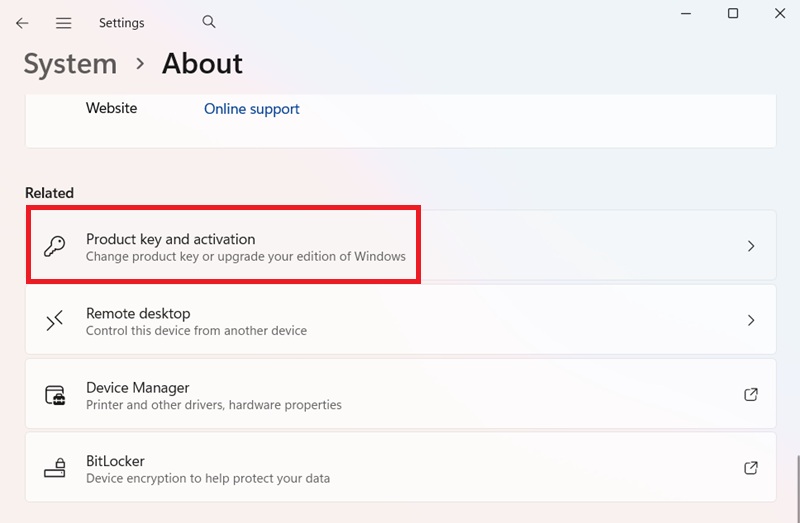Viewport: 800px width, 523px height.
Task: Click the Device Manager icon
Action: (55, 395)
